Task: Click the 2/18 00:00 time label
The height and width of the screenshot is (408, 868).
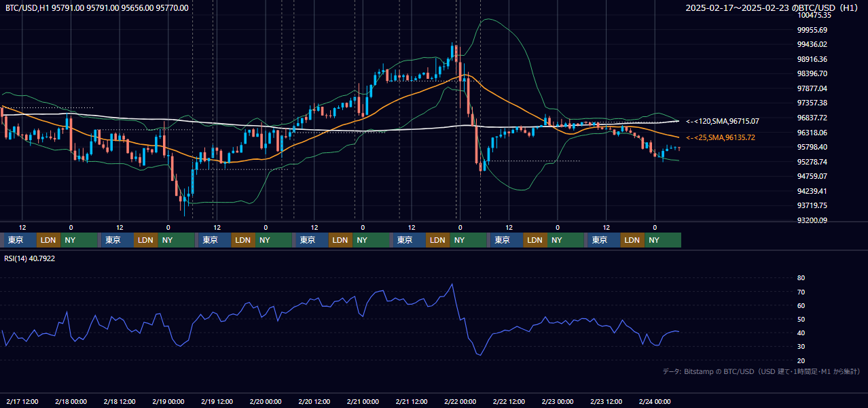Action: point(71,401)
